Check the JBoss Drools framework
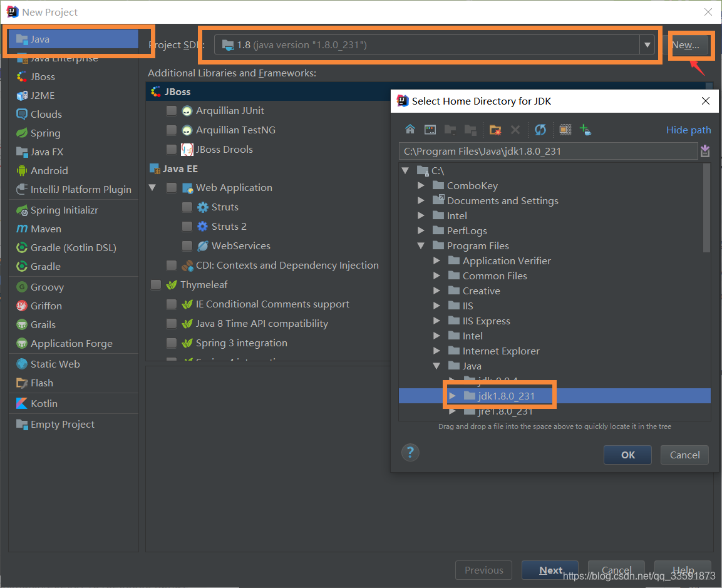This screenshot has width=722, height=588. (172, 149)
